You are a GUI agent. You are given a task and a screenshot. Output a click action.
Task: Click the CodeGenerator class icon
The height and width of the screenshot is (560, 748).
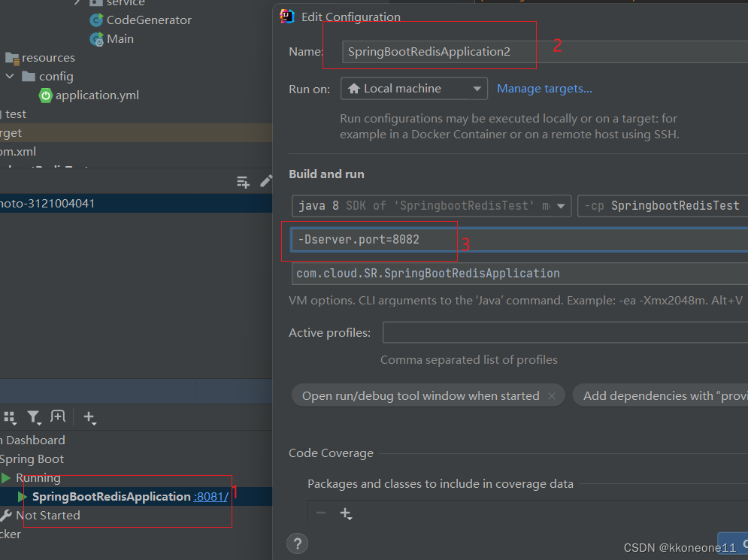pos(96,20)
